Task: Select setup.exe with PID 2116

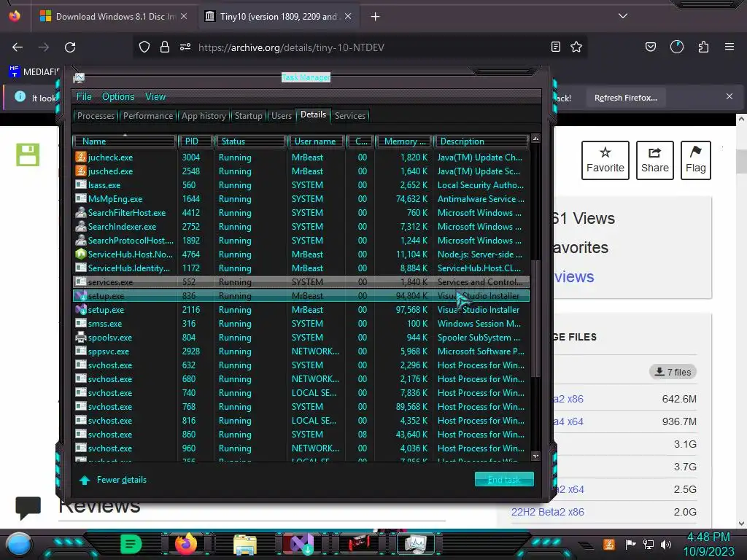Action: (301, 309)
